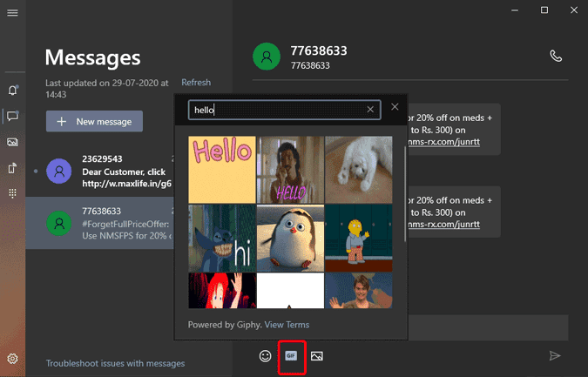This screenshot has width=588, height=377.
Task: Choose the penguin GIF
Action: pyautogui.click(x=290, y=238)
